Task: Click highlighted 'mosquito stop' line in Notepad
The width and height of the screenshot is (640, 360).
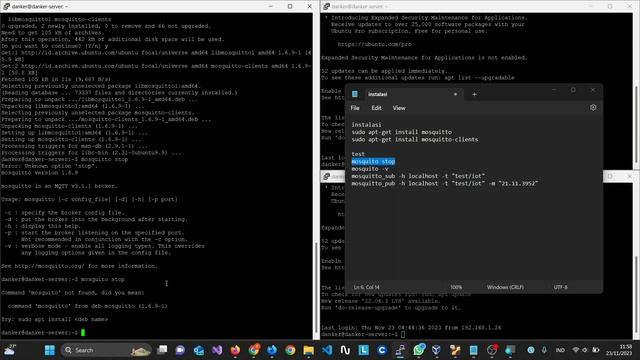Action: (373, 162)
